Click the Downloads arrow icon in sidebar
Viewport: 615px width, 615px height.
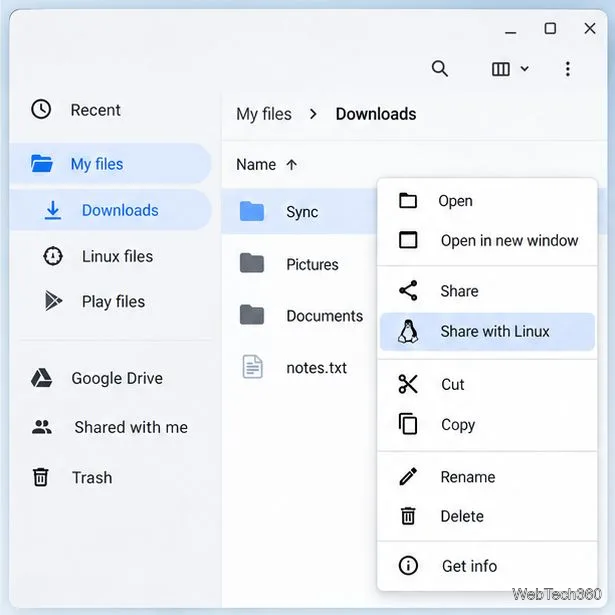coord(53,210)
